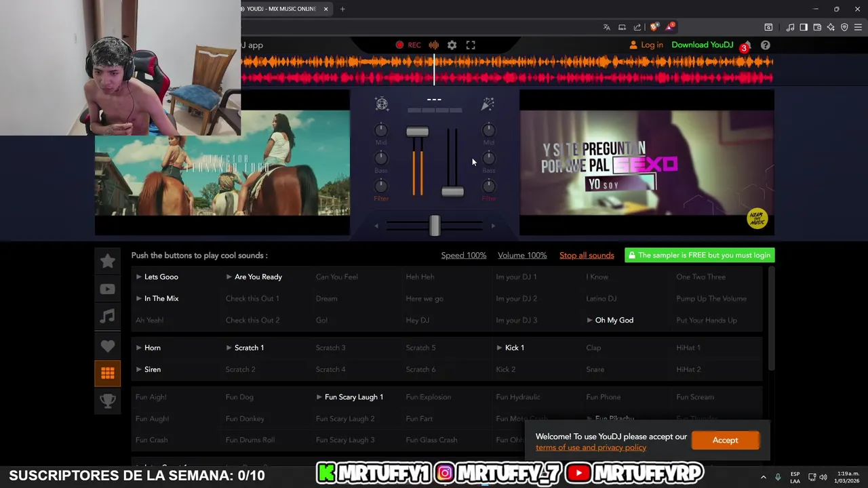Open a new browser tab

point(342,9)
